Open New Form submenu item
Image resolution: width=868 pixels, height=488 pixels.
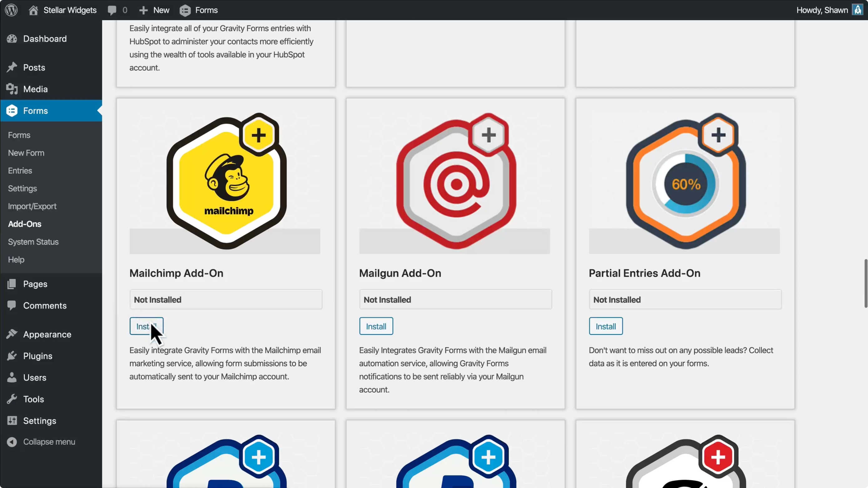(x=26, y=153)
